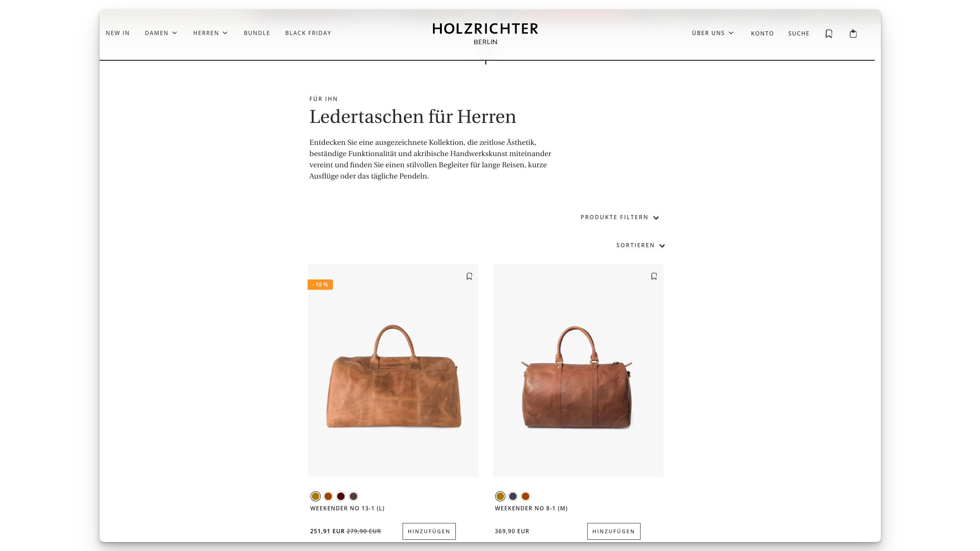The height and width of the screenshot is (551, 980).
Task: Click the Holzrichter Berlin logo
Action: point(485,34)
